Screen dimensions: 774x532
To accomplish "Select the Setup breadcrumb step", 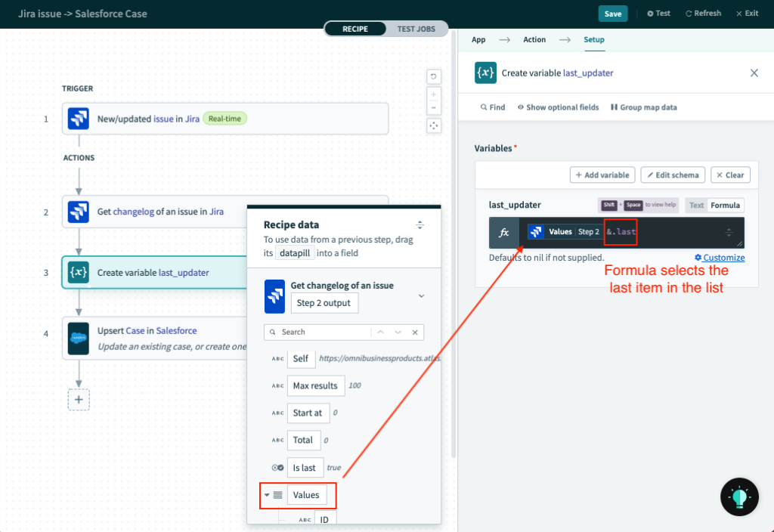I will pyautogui.click(x=594, y=39).
